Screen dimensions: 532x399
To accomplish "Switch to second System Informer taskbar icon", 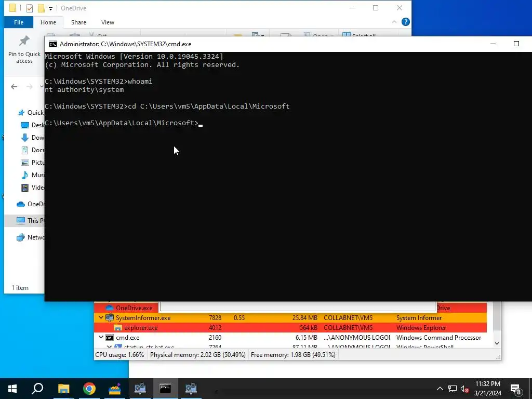I will point(191,389).
